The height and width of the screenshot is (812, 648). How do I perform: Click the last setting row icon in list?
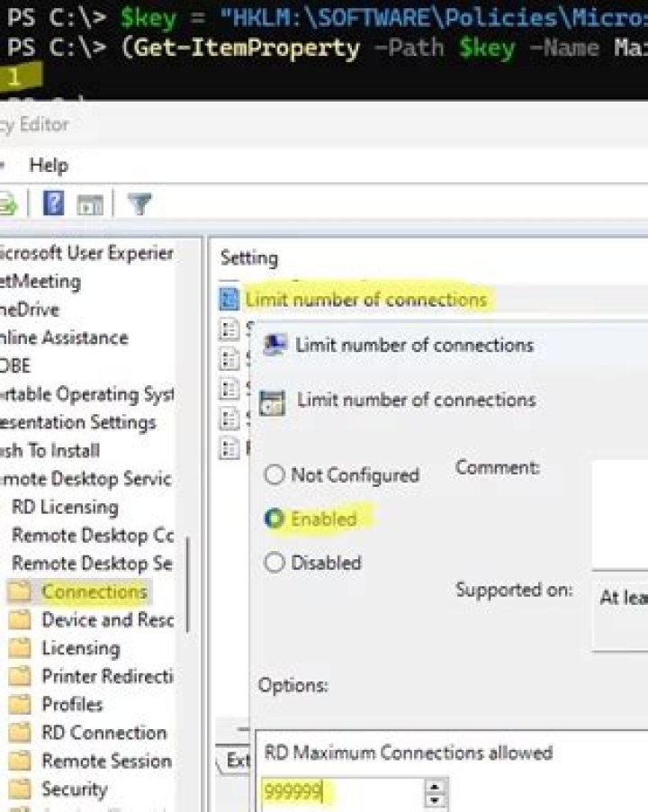pyautogui.click(x=229, y=448)
